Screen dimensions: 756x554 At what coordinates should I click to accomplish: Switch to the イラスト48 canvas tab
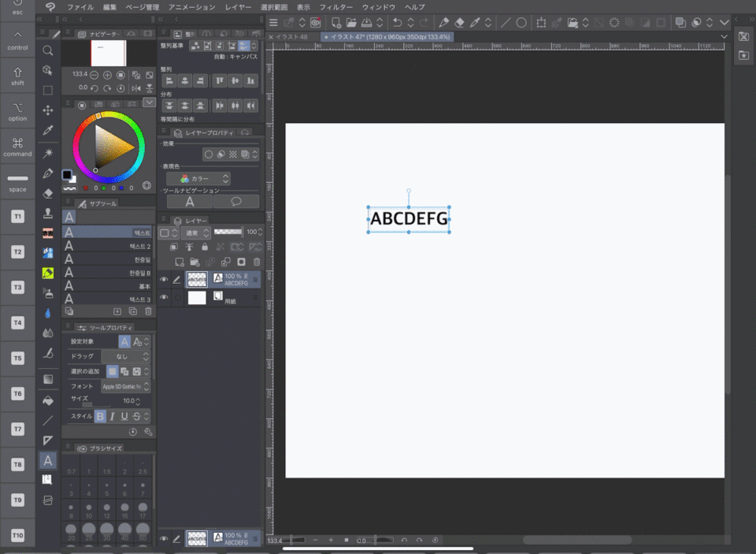pyautogui.click(x=291, y=37)
